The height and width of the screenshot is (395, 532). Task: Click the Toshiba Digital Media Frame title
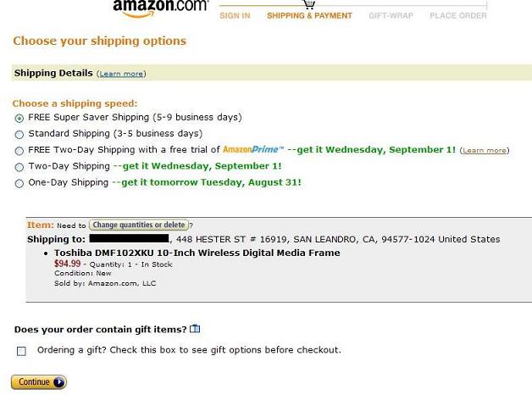[x=197, y=253]
